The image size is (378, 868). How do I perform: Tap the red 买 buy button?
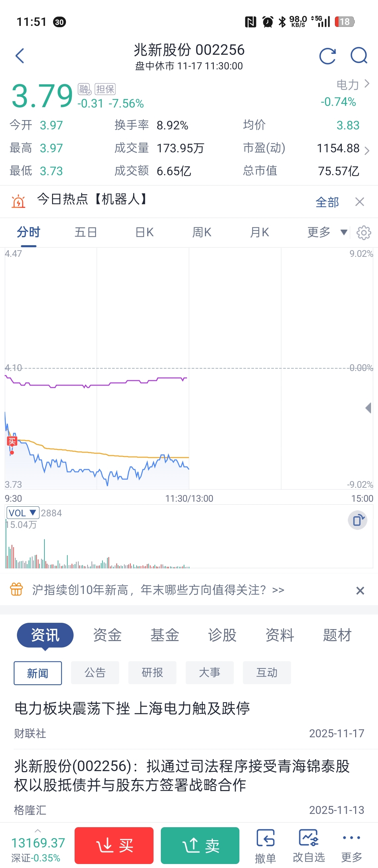(114, 845)
